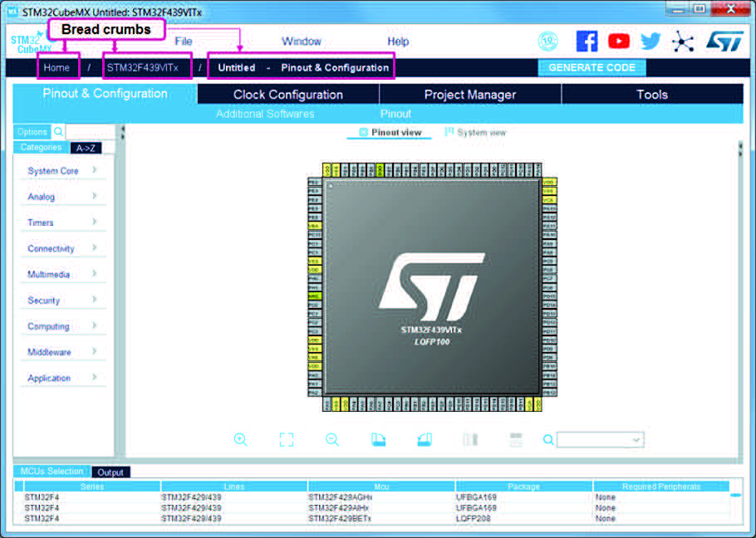This screenshot has width=756, height=538.
Task: Open the Facebook icon link
Action: click(587, 42)
